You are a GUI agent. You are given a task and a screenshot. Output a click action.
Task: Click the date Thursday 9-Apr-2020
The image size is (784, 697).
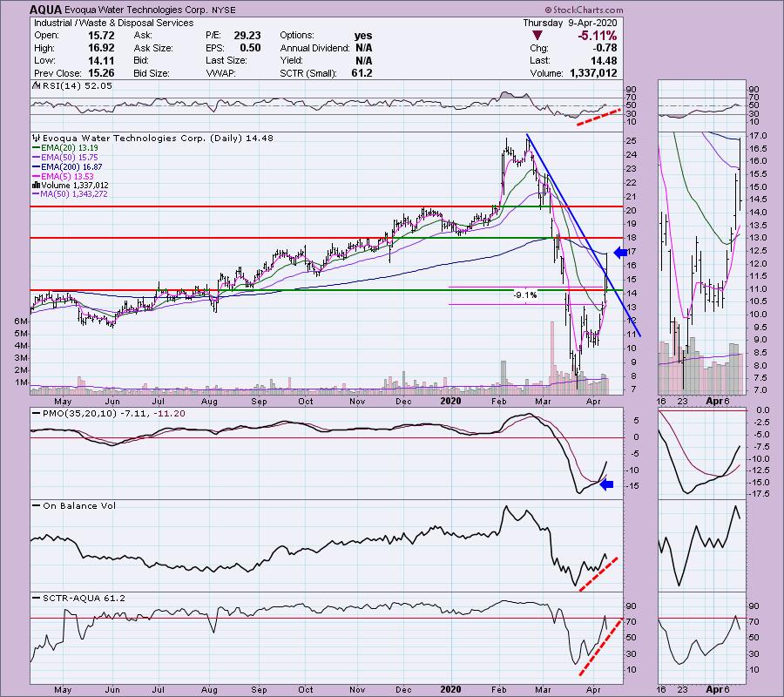[570, 23]
